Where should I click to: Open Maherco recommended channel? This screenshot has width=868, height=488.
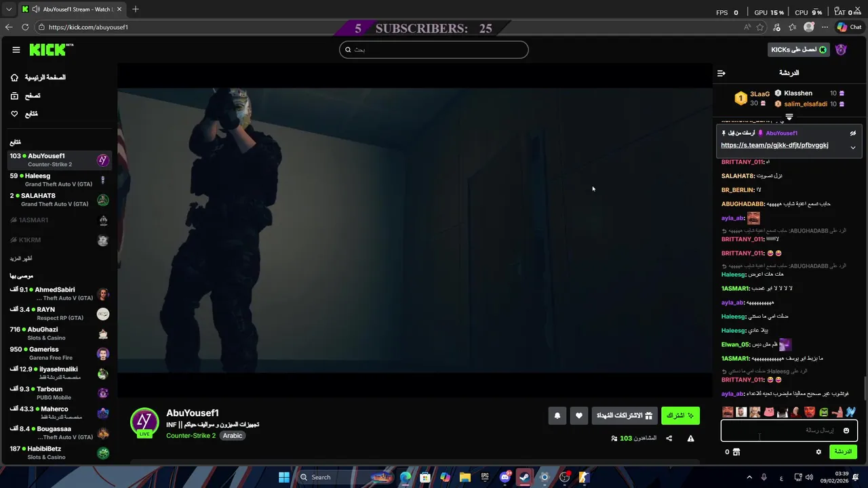[x=59, y=413]
